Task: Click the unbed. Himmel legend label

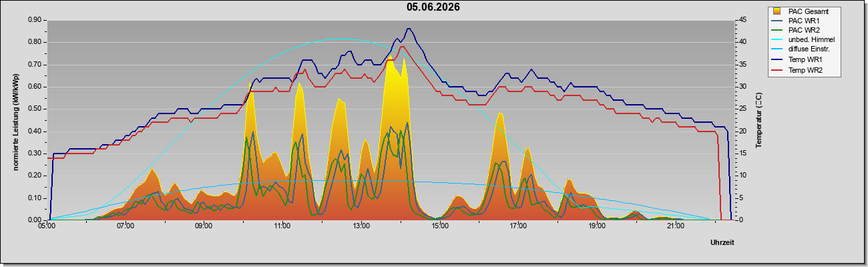Action: click(x=811, y=40)
